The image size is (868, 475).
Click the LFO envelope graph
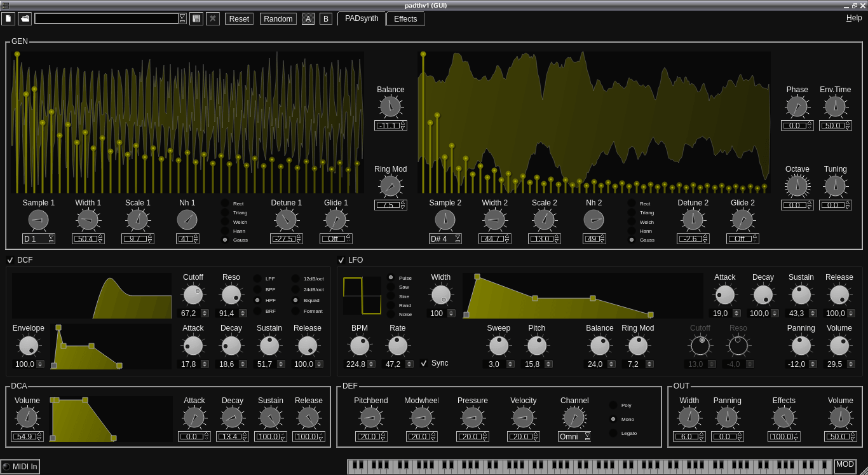tap(583, 296)
